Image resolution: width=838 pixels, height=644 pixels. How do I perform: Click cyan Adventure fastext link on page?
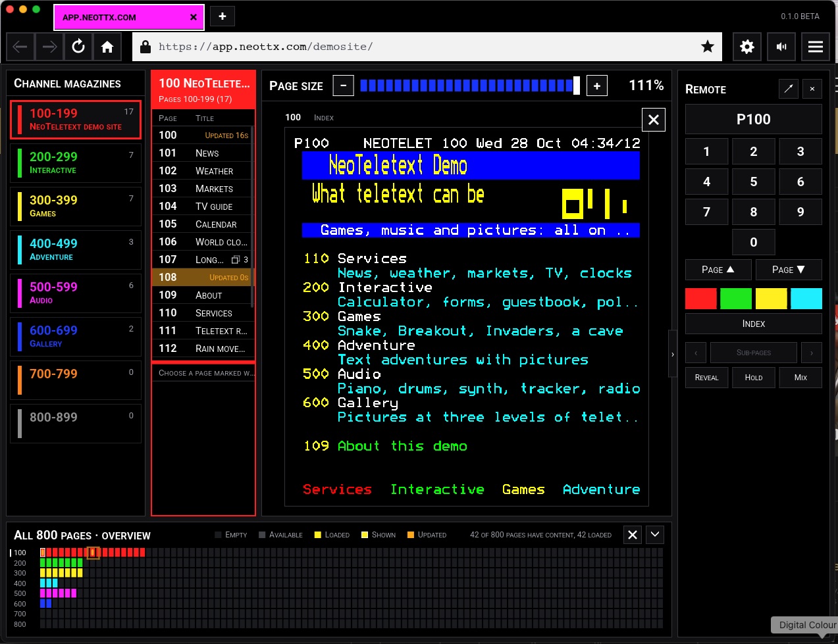(x=601, y=489)
